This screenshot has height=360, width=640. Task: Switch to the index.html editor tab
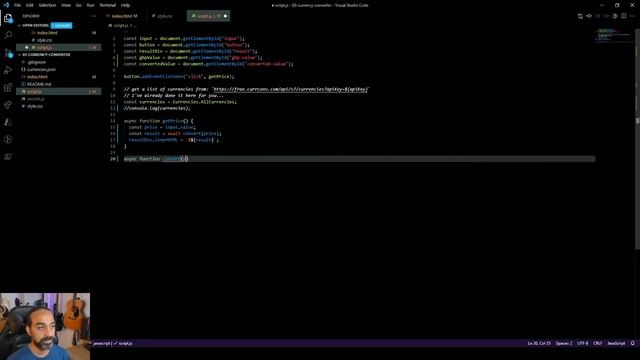coord(122,16)
